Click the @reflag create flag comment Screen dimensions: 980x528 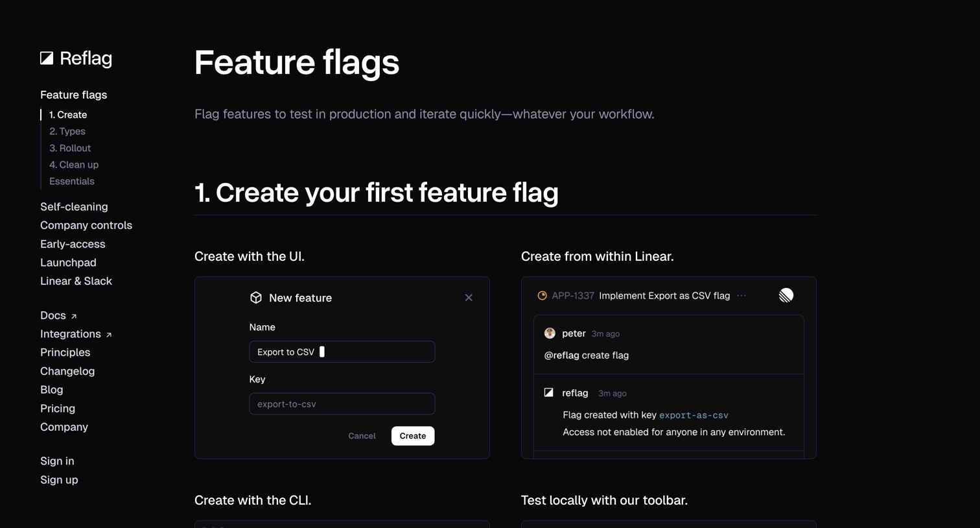(587, 355)
